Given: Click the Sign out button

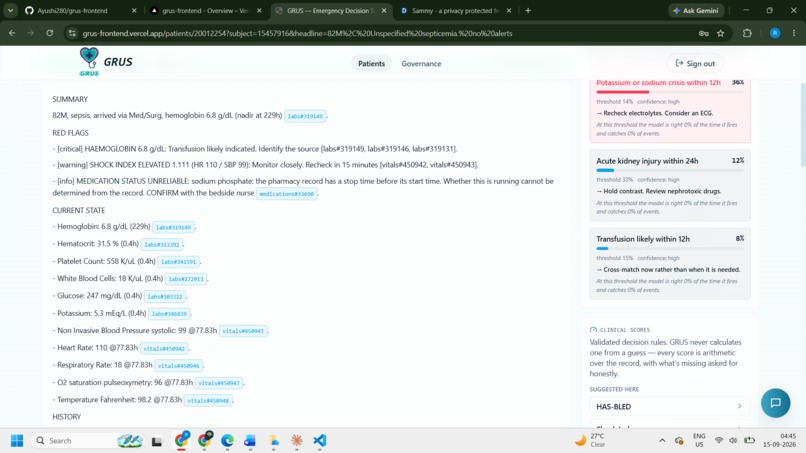Looking at the screenshot, I should pos(695,63).
